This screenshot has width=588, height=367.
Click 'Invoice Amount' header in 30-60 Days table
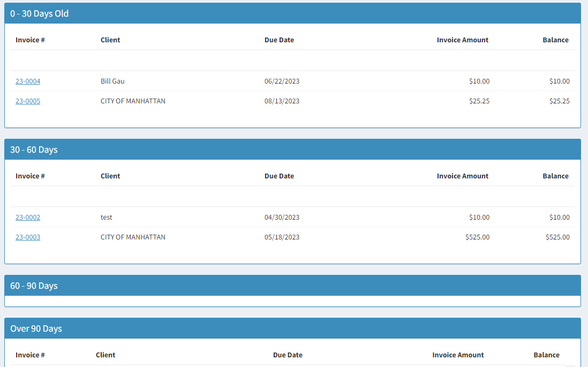pos(462,176)
